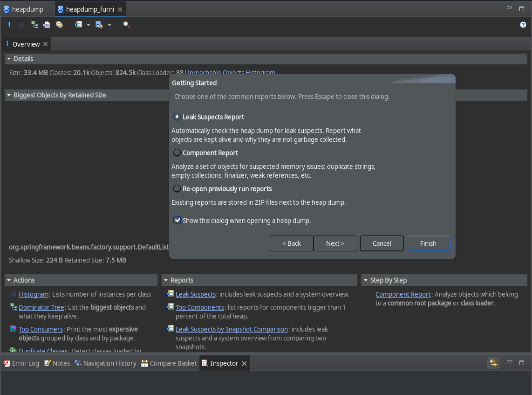Image resolution: width=532 pixels, height=395 pixels.
Task: Open the Help icon in toolbar
Action: pos(523,24)
